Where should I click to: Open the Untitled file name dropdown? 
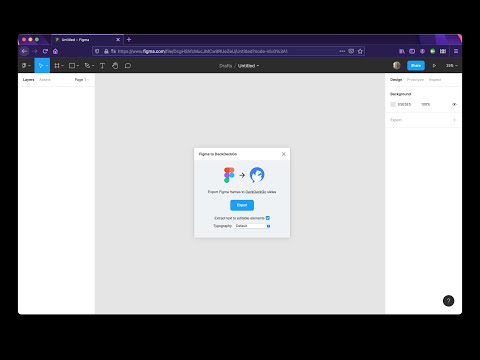pyautogui.click(x=248, y=66)
